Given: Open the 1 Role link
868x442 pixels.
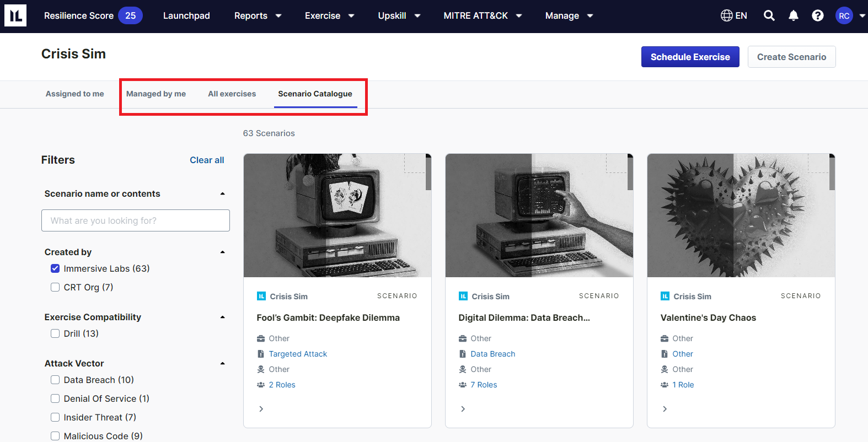Looking at the screenshot, I should (683, 385).
